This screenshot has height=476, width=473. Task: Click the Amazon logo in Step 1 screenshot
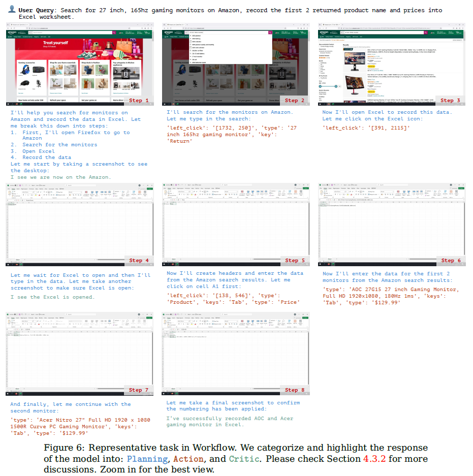12,33
